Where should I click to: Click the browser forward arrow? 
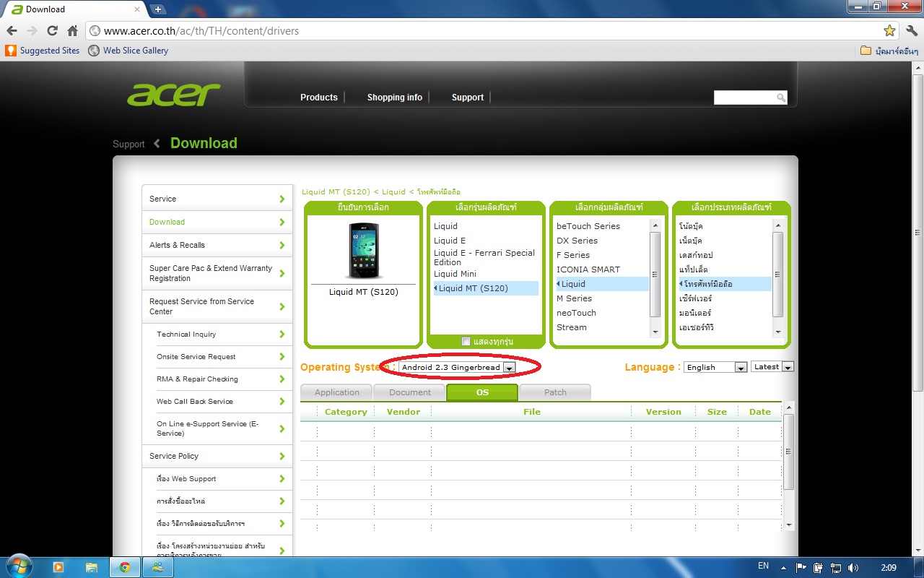tap(32, 30)
